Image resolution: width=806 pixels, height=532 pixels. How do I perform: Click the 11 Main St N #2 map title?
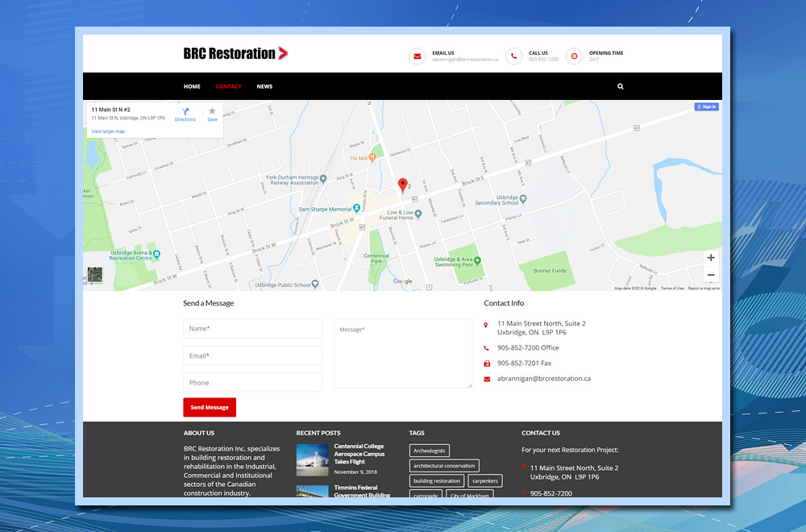click(x=111, y=110)
